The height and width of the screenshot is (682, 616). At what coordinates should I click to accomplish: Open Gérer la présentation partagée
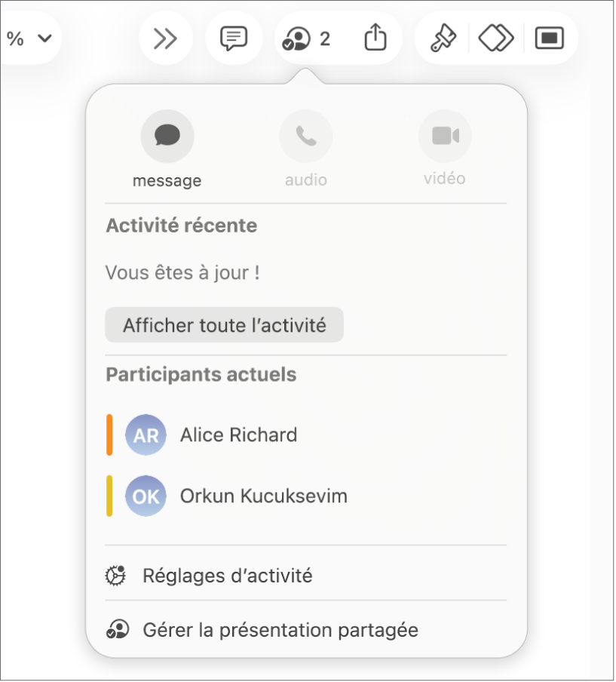click(x=282, y=629)
